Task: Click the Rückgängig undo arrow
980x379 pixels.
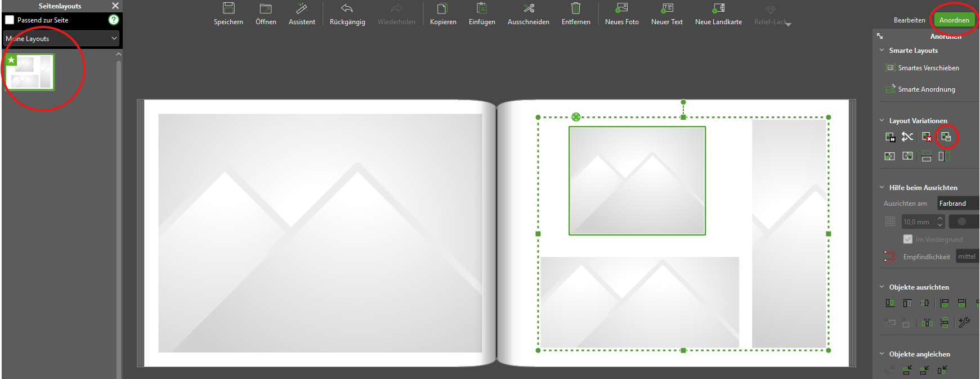Action: 347,8
